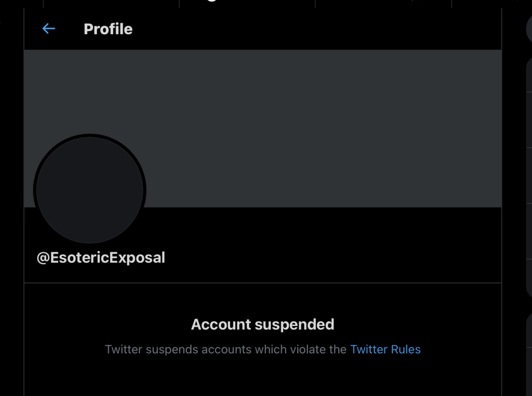Click the "Account suspended" heading
Viewport: 532px width, 396px height.
pos(262,324)
